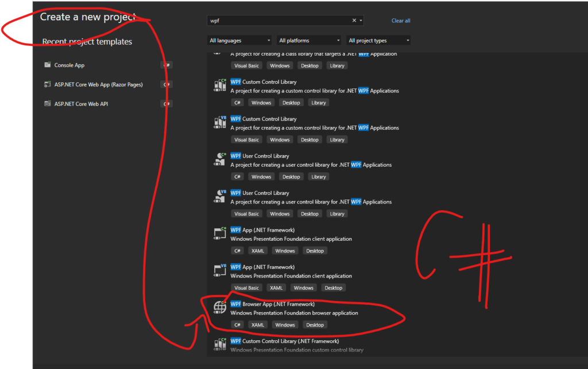Click the ASP.NET Core Web App icon
Screen dimensions: 588x369
click(48, 84)
